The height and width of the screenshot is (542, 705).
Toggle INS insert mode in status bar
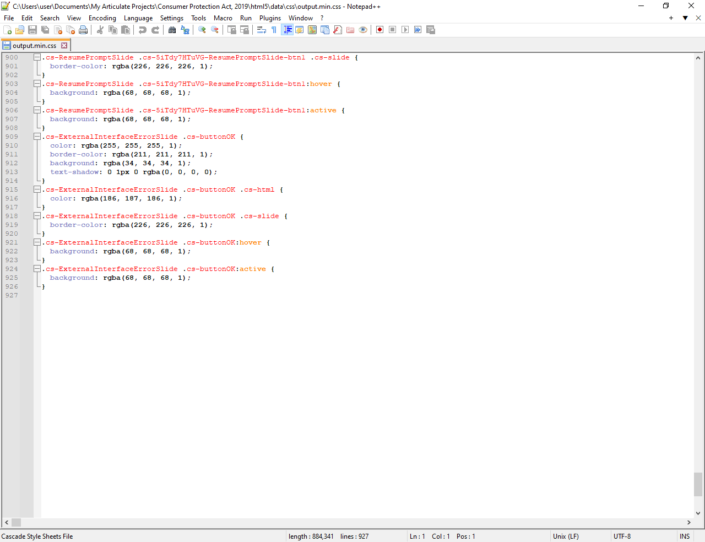coord(684,536)
